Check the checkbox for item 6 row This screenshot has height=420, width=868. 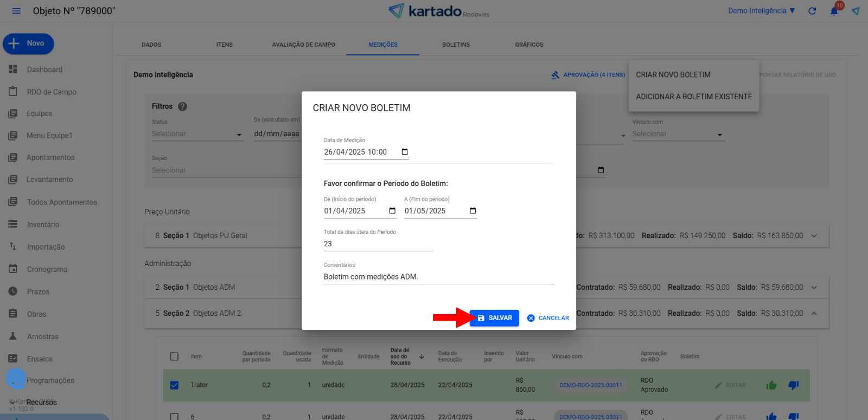[174, 416]
